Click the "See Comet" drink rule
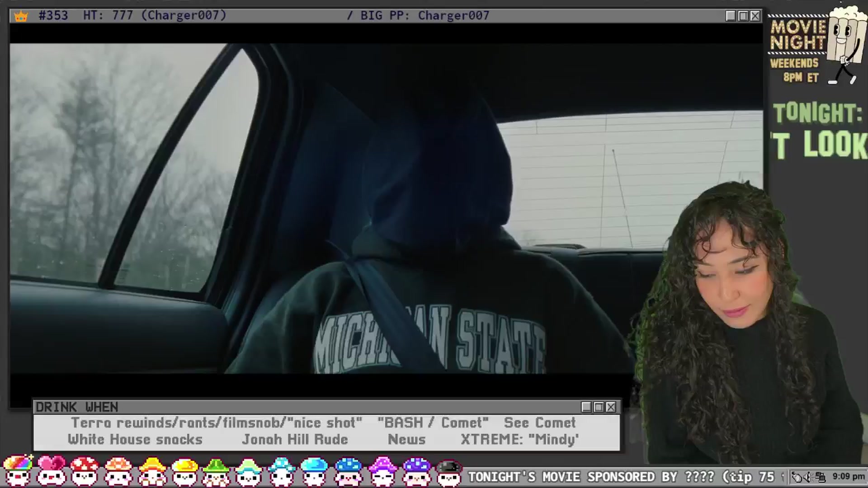This screenshot has width=868, height=488. (540, 423)
